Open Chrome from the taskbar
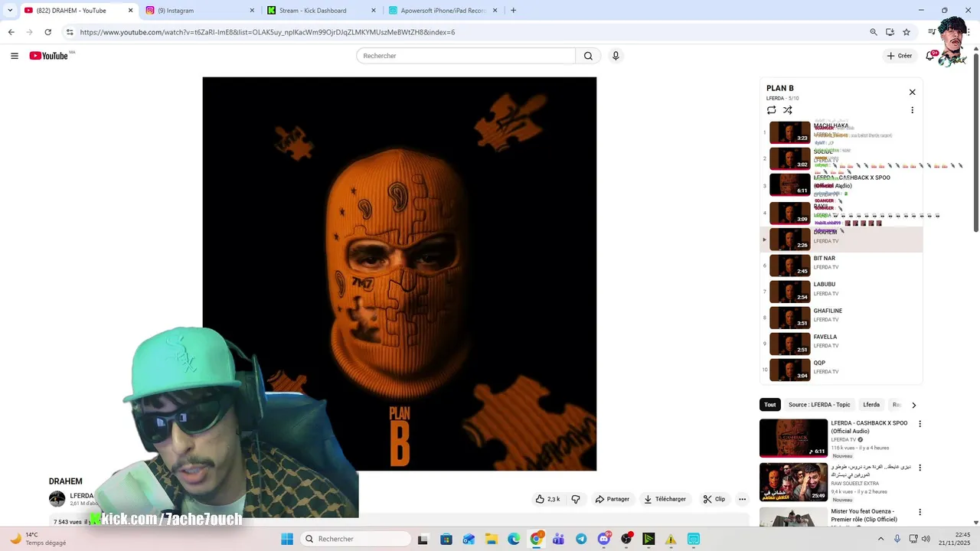 point(536,539)
